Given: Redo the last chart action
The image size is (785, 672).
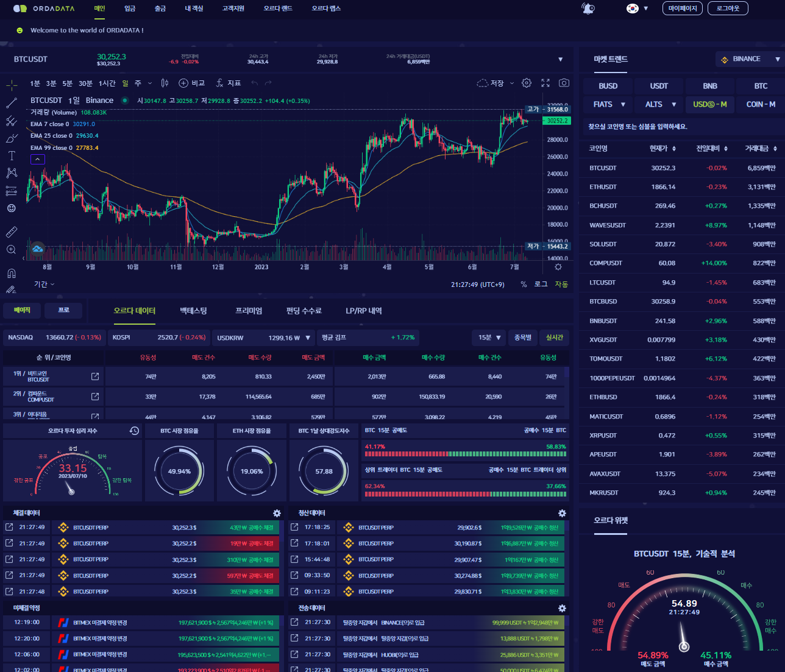Looking at the screenshot, I should [x=269, y=83].
